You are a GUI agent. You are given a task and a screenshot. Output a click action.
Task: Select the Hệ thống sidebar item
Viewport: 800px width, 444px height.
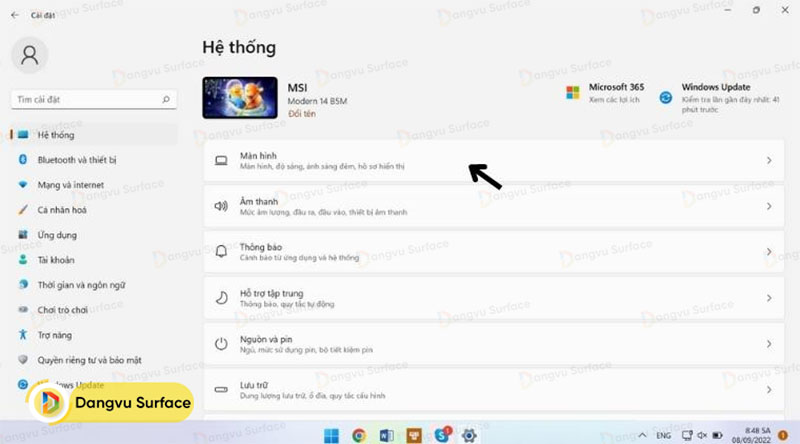[x=94, y=135]
